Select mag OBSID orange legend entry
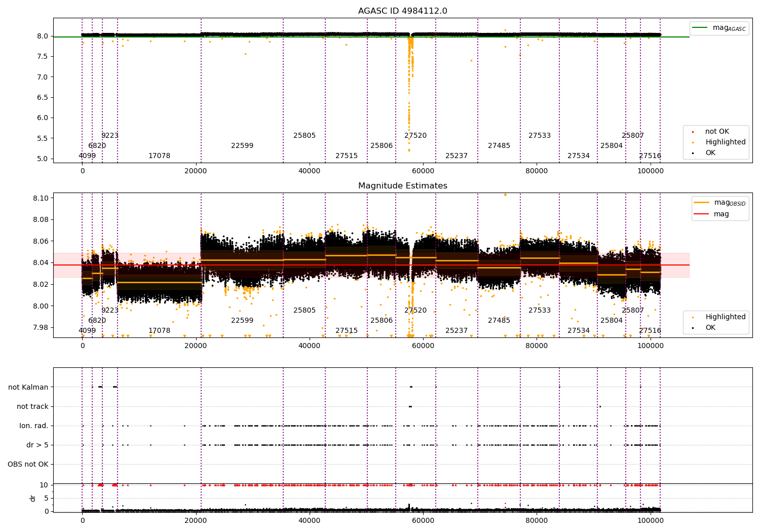This screenshot has height=532, width=760. [x=720, y=203]
